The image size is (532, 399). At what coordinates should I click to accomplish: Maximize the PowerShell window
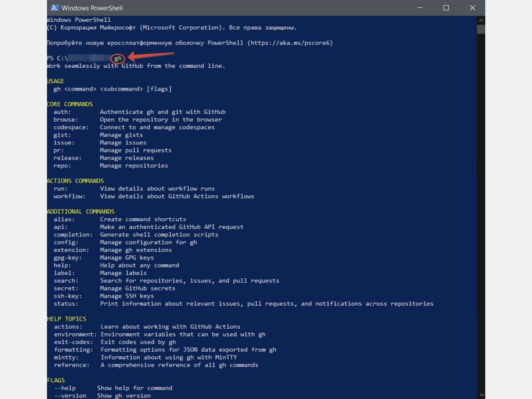click(x=446, y=8)
